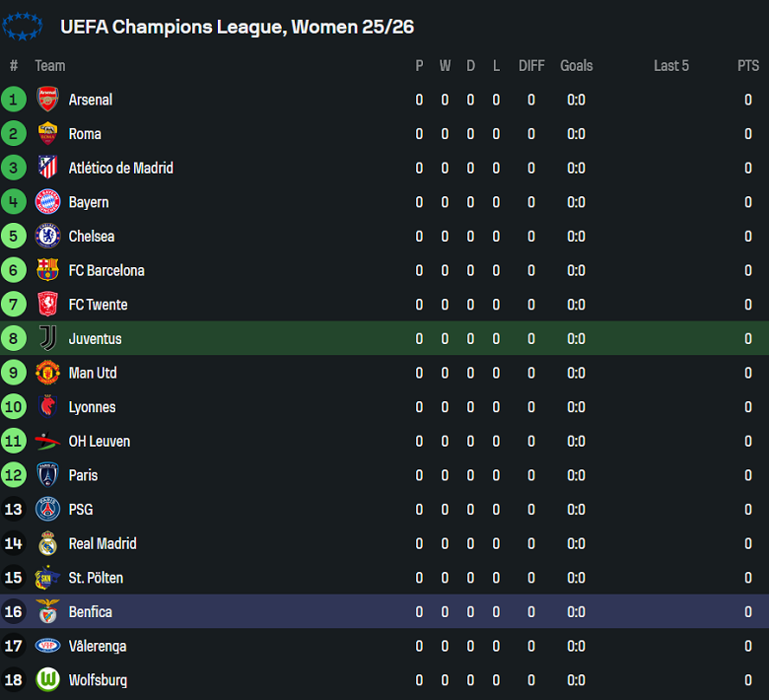Click the Vålerenga table row name
This screenshot has height=700, width=769.
98,647
